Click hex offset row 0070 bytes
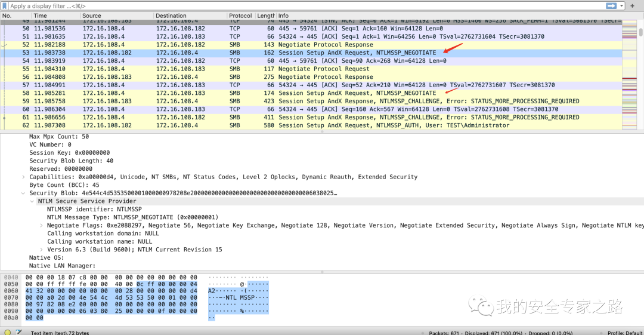This screenshot has width=644, height=335. 112,297
